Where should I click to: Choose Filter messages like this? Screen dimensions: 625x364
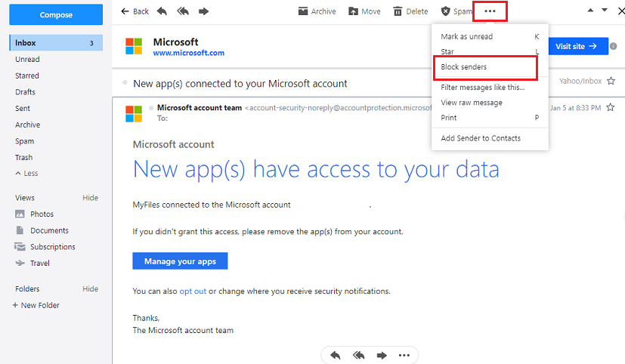coord(482,88)
